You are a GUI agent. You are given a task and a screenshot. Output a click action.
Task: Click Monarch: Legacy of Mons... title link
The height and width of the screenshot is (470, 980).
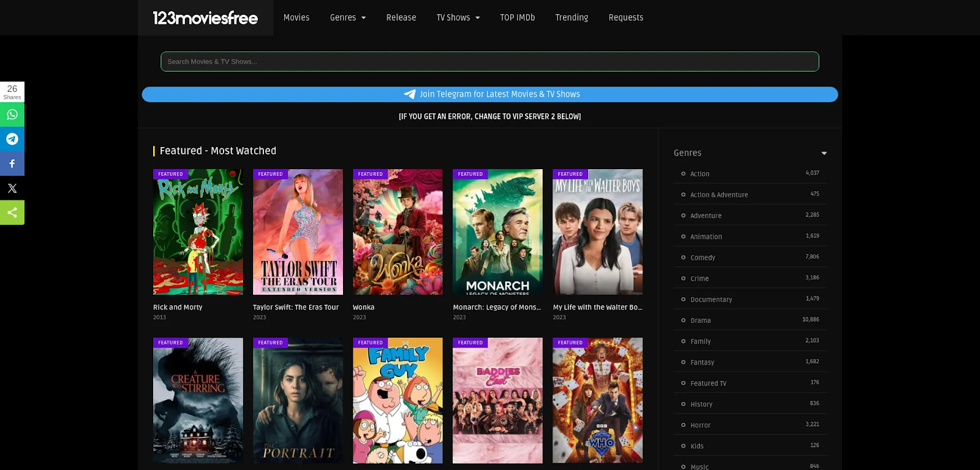click(497, 308)
